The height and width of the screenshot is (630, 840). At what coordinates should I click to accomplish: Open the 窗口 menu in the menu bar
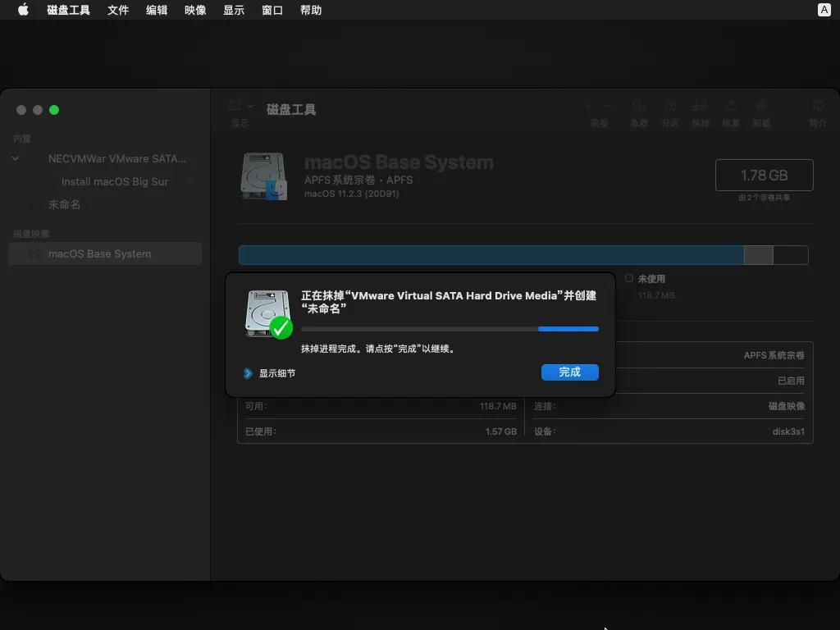272,10
